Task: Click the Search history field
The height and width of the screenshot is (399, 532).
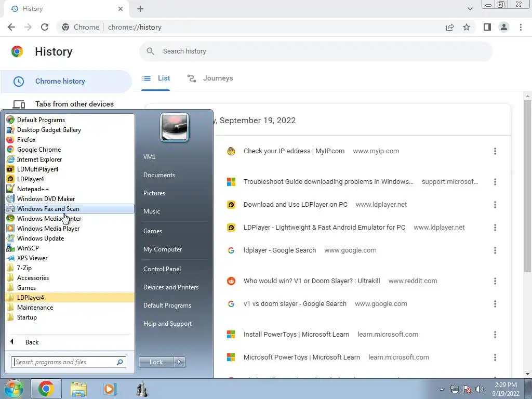Action: pyautogui.click(x=316, y=51)
